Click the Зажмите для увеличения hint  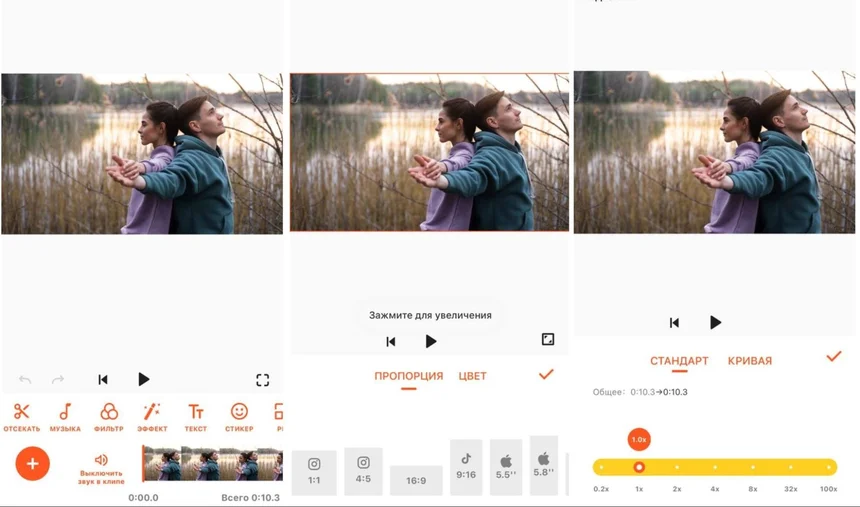[430, 316]
